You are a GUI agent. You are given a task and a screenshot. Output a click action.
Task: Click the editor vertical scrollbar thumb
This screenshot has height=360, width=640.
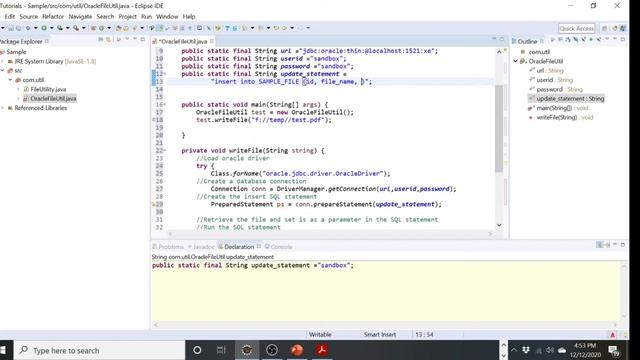[x=499, y=129]
